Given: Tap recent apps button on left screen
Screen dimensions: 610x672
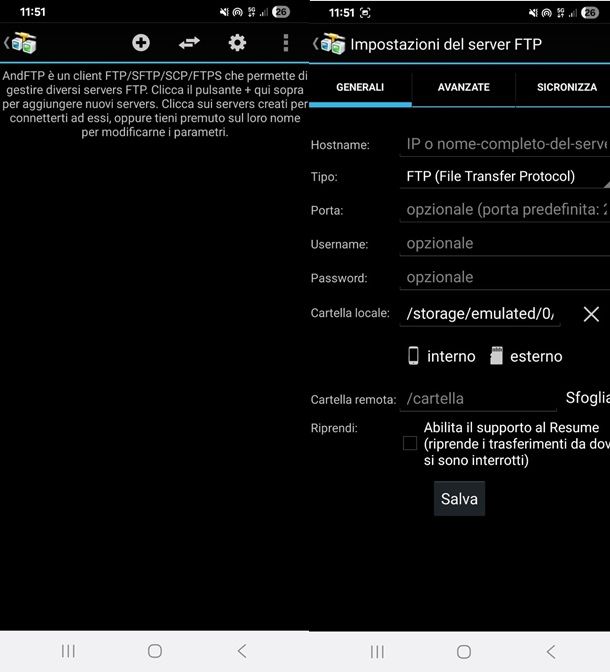Looking at the screenshot, I should (x=68, y=651).
